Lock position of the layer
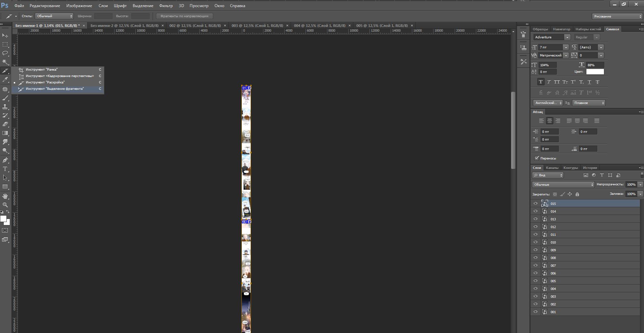The height and width of the screenshot is (333, 644). pos(570,194)
